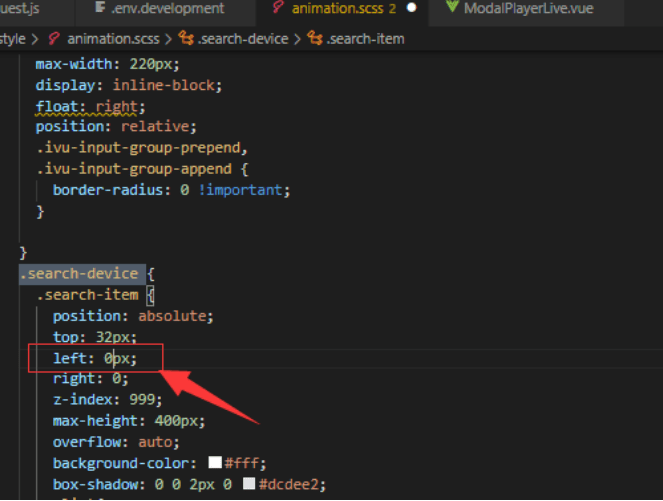
Task: Open the .search-item breadcrumb dropdown
Action: 364,39
